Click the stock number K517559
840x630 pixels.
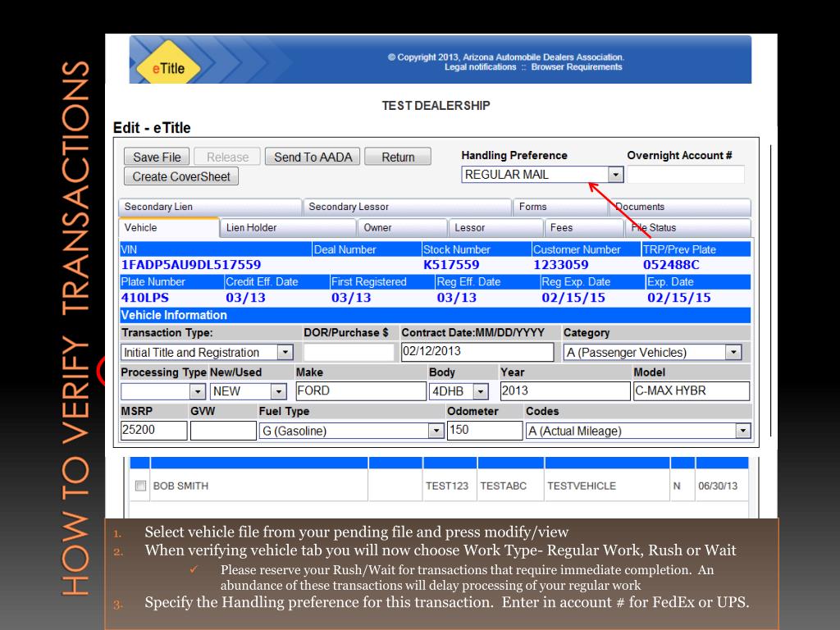tap(451, 265)
